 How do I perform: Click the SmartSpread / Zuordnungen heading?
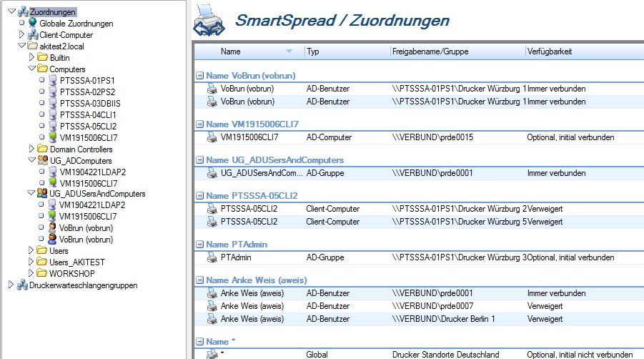342,20
